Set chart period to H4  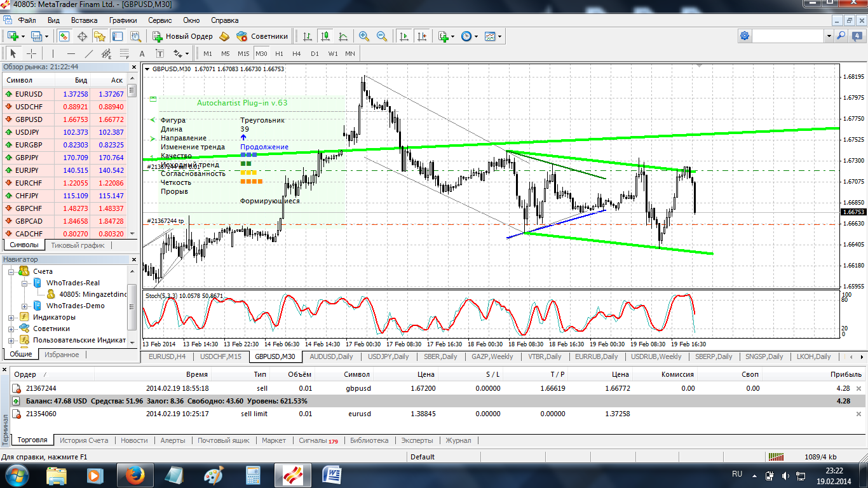[297, 53]
